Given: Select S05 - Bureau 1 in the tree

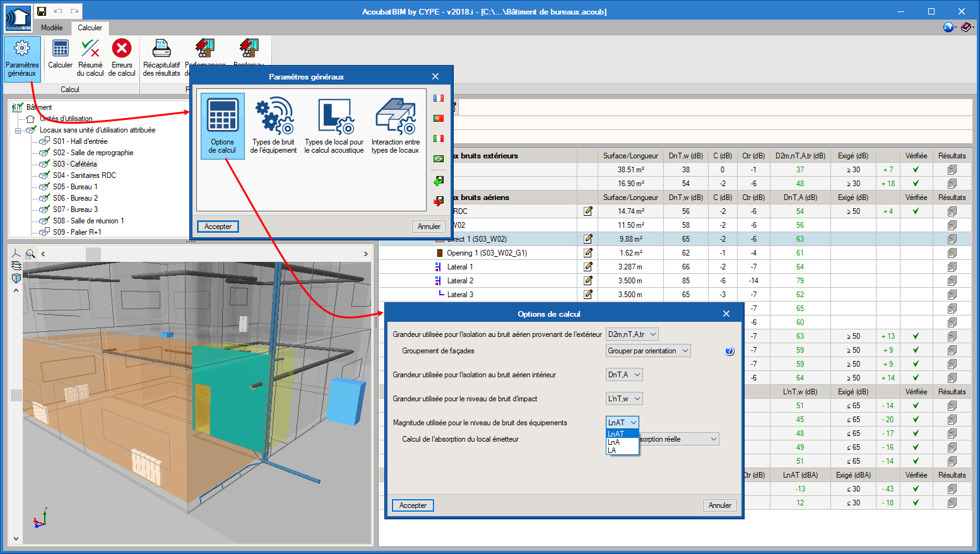Looking at the screenshot, I should 75,187.
